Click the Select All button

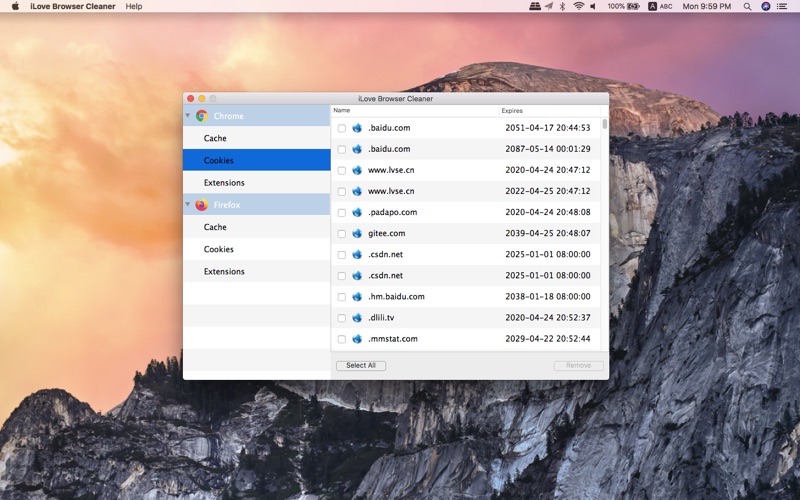click(361, 366)
